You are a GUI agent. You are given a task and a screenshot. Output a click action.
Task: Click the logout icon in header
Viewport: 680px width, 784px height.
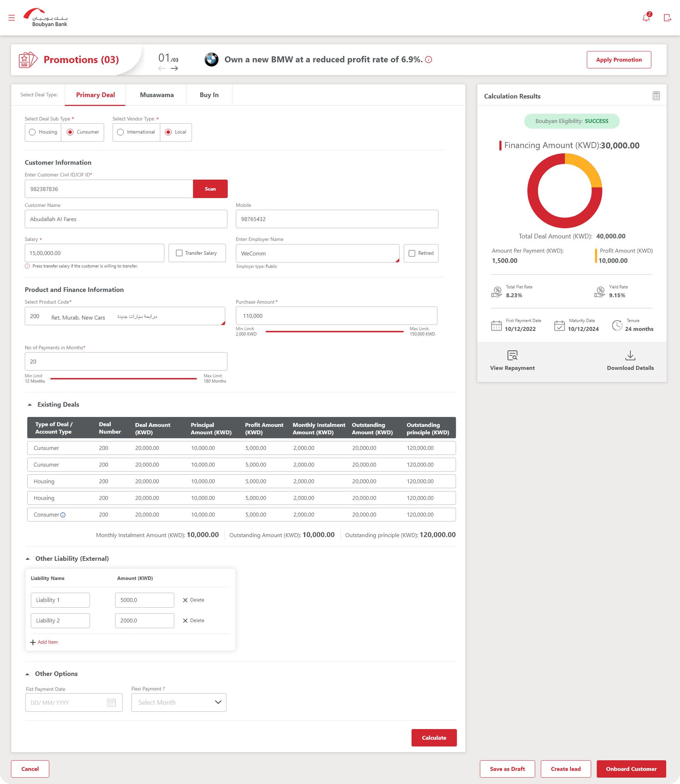pos(667,18)
